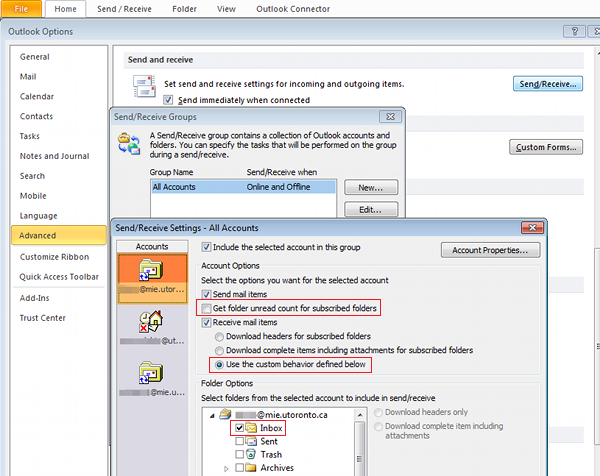600x476 pixels.
Task: Select the Trash folder in tree
Action: point(271,455)
